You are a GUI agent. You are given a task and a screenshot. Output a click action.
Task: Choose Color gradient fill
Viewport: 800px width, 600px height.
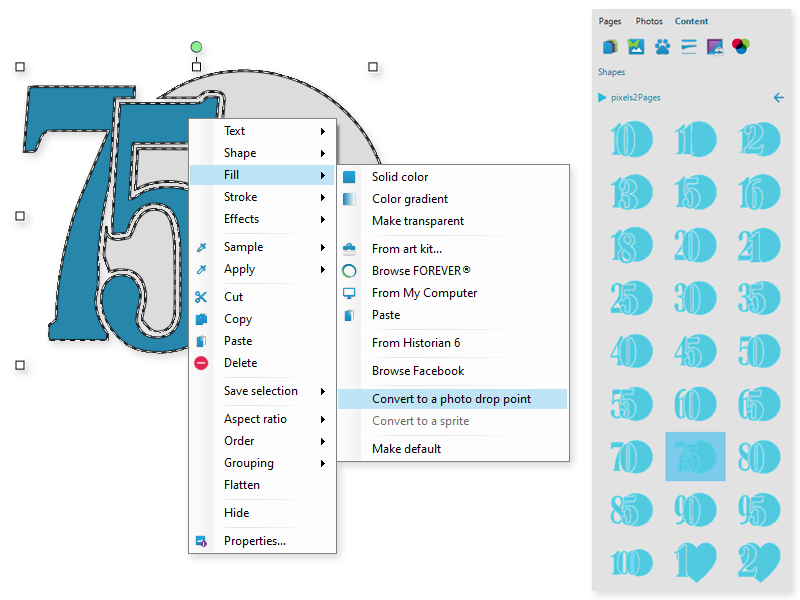coord(453,199)
